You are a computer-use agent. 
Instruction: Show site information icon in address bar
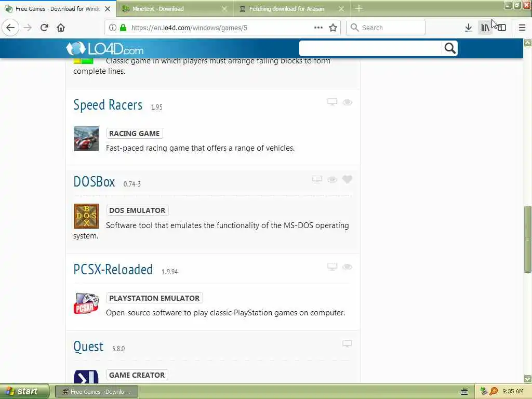point(113,28)
